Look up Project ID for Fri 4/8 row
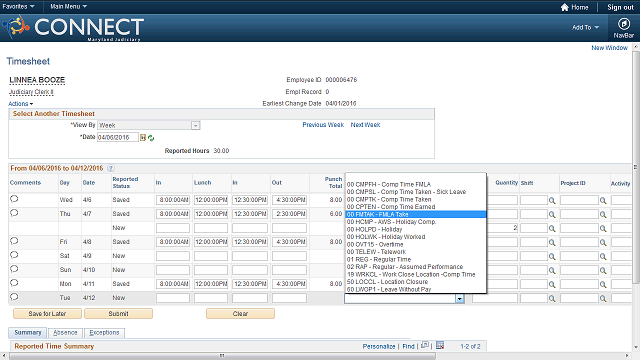This screenshot has width=640, height=360. tap(603, 242)
